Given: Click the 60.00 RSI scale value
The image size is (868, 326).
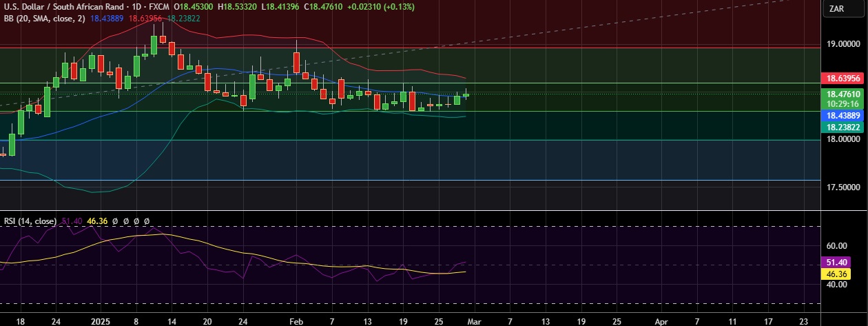Looking at the screenshot, I should (x=836, y=245).
